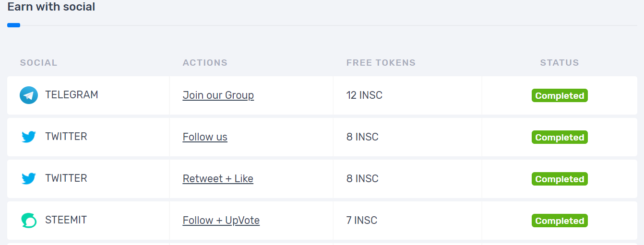Screen dimensions: 644x245
Task: Click the Telegram paper-plane icon
Action: point(29,95)
